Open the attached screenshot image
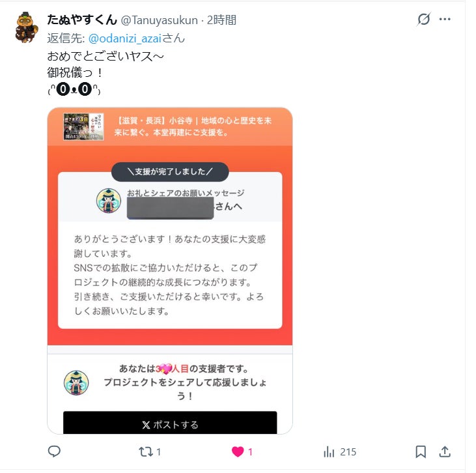The width and height of the screenshot is (476, 473). click(170, 270)
